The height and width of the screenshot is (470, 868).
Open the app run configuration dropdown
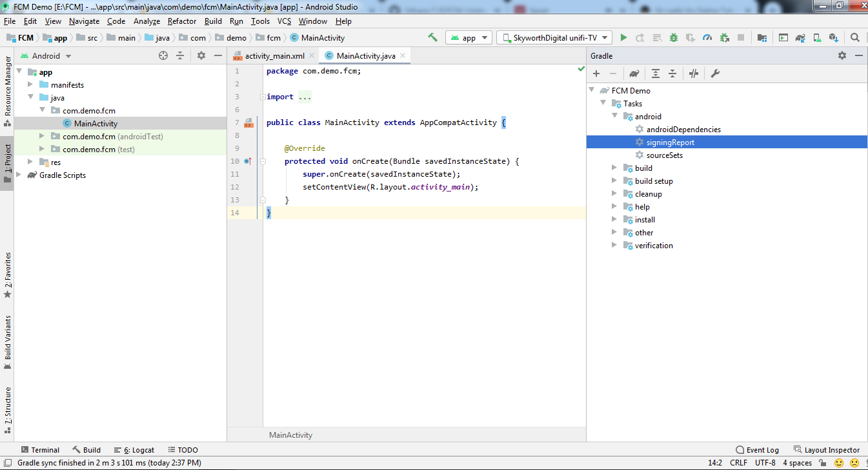coord(469,38)
